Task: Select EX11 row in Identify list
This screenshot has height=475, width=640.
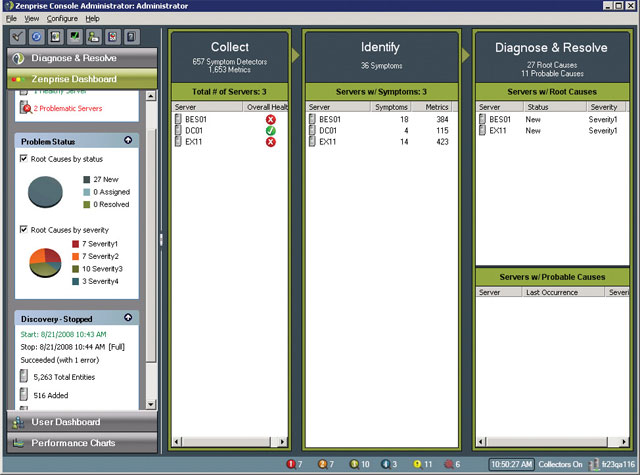Action: [x=382, y=142]
